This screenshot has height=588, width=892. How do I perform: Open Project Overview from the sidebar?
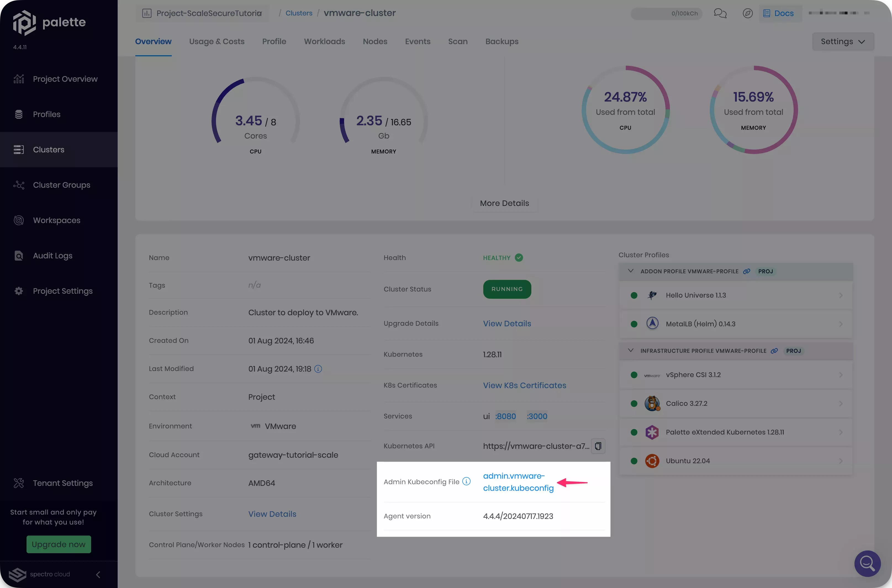(59, 79)
